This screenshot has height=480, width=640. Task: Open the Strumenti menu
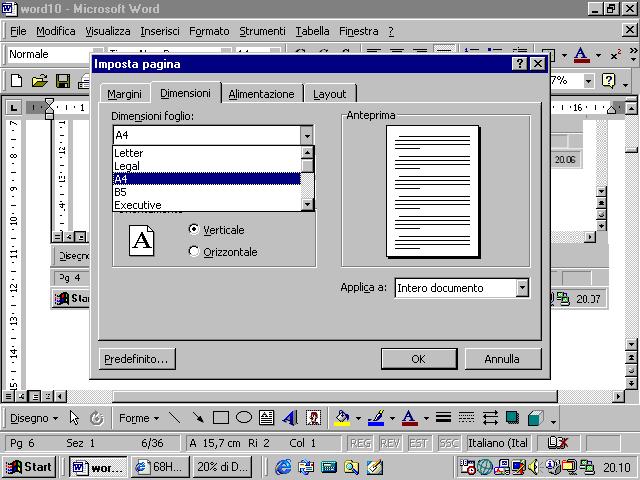point(262,31)
